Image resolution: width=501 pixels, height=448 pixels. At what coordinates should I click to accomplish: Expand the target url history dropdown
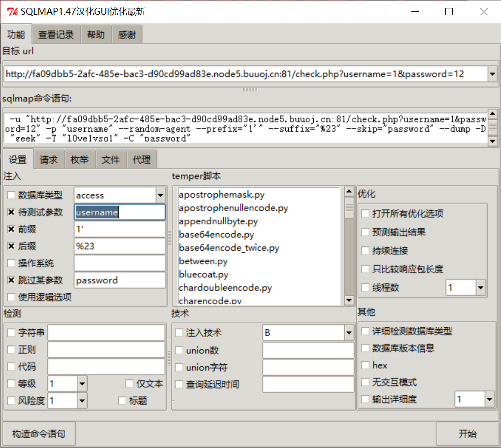[492, 74]
